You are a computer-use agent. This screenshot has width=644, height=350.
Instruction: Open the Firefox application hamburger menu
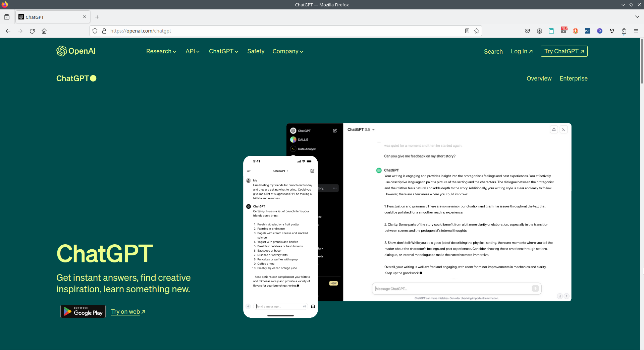[636, 31]
